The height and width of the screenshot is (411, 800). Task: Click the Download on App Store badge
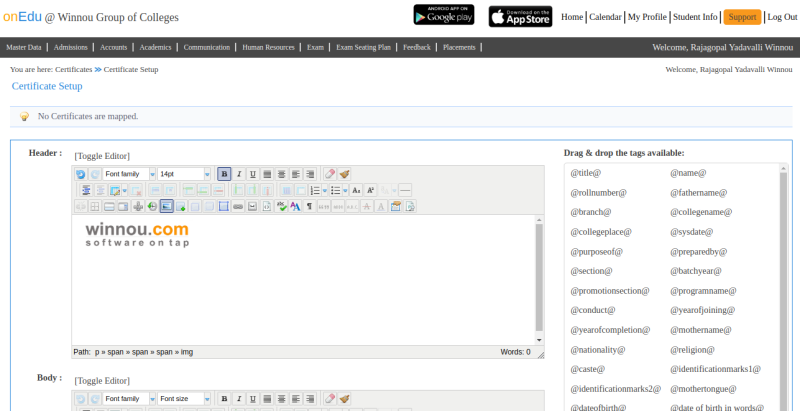[x=520, y=16]
